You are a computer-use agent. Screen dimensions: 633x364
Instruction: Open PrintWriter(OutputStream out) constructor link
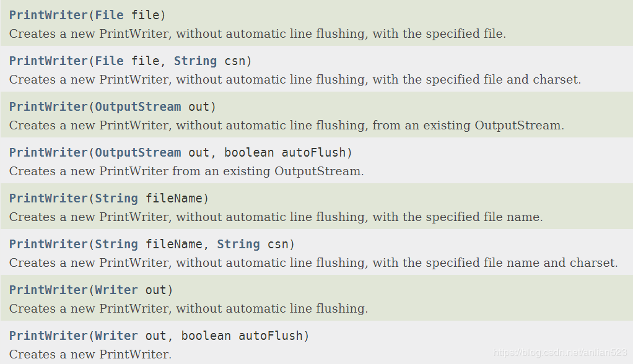tap(48, 107)
